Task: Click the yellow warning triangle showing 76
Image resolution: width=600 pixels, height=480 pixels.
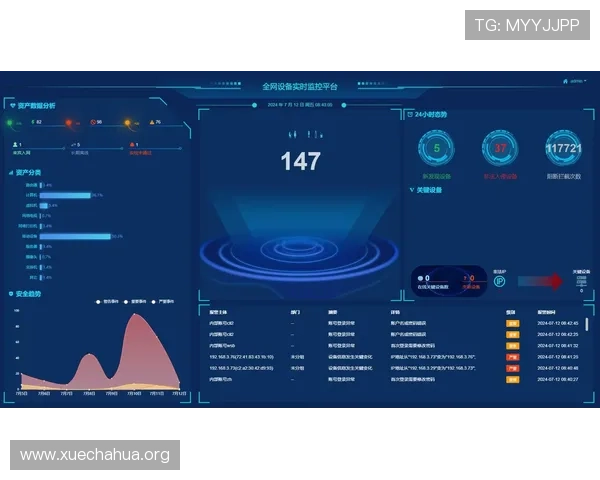Action: (x=151, y=122)
